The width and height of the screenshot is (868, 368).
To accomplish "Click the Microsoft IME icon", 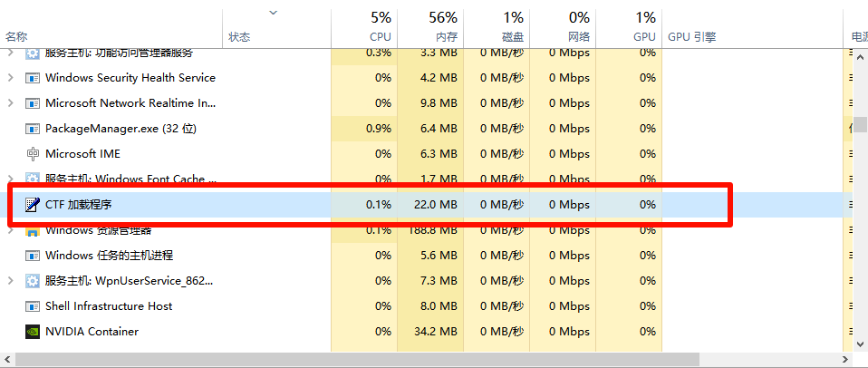I will (33, 154).
